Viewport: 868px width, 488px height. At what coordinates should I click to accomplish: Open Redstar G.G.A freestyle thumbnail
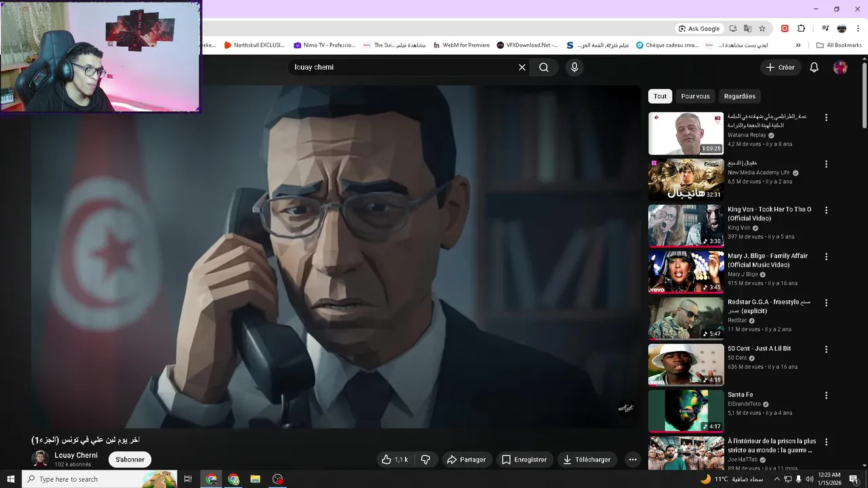point(686,319)
